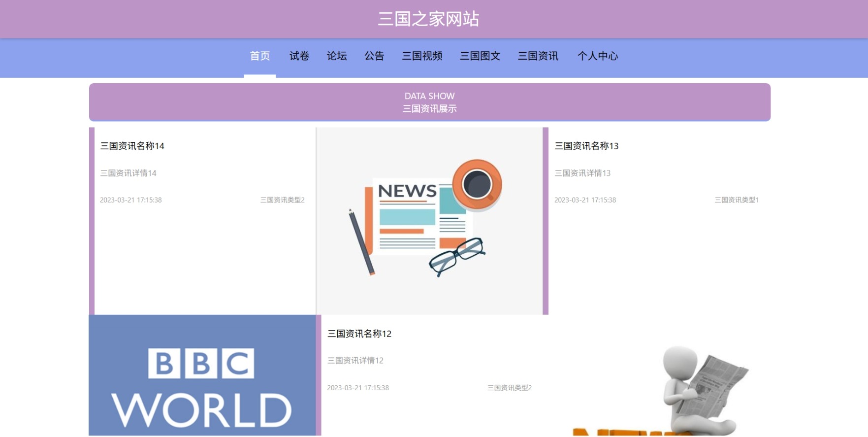Navigate to 三国图文
868x437 pixels.
(x=480, y=56)
